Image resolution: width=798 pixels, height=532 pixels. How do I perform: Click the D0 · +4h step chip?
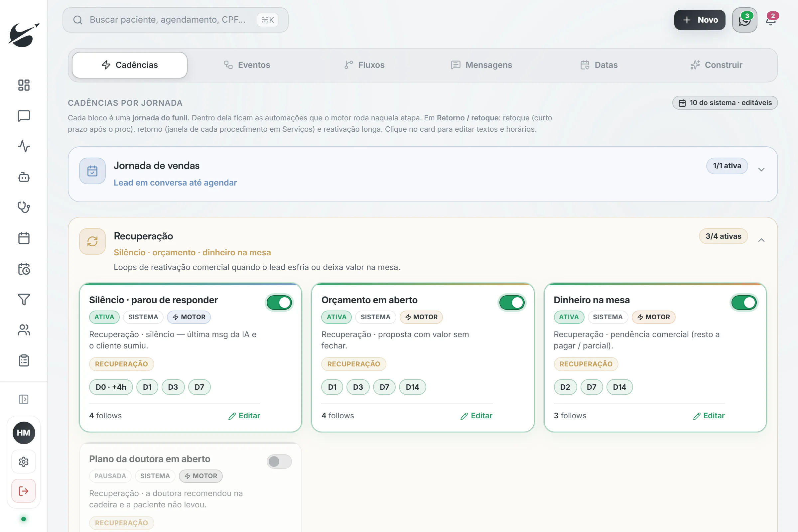[111, 387]
